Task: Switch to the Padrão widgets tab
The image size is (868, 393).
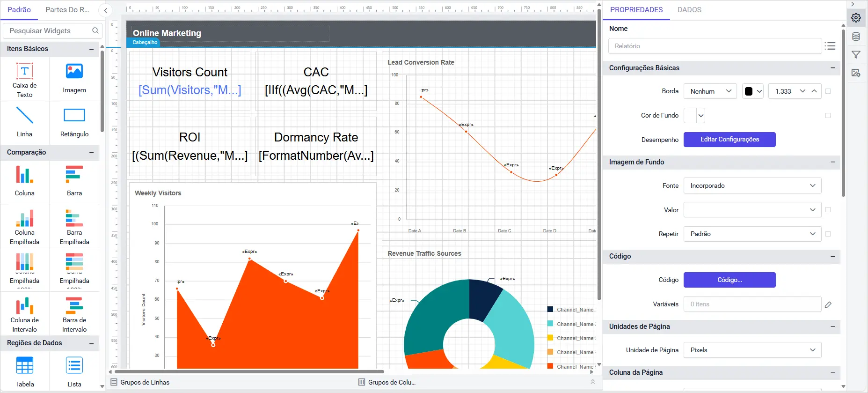Action: tap(19, 10)
